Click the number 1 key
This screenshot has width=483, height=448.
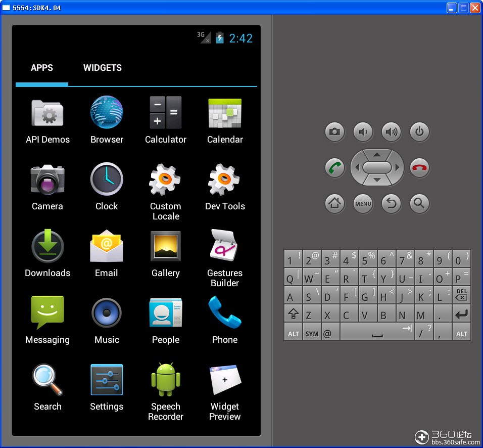pos(293,258)
